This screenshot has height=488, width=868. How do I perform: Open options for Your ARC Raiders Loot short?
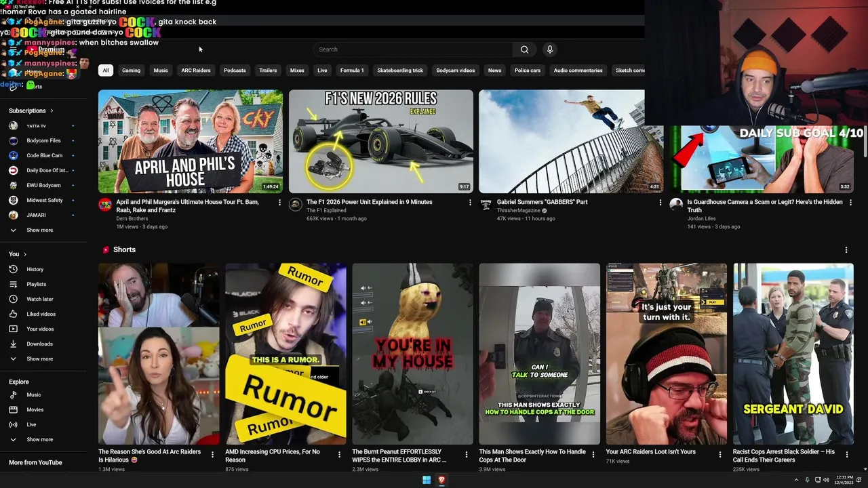click(x=720, y=455)
